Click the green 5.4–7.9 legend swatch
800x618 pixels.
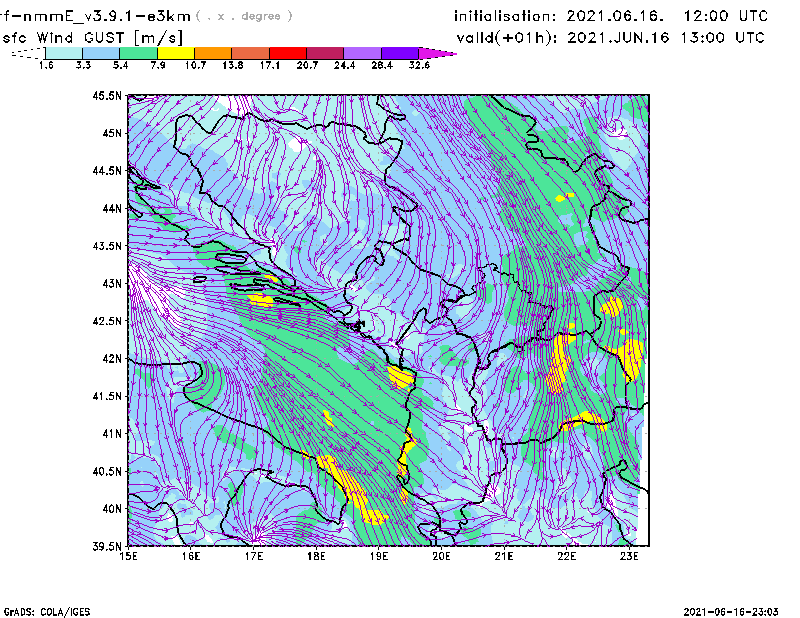pos(138,53)
